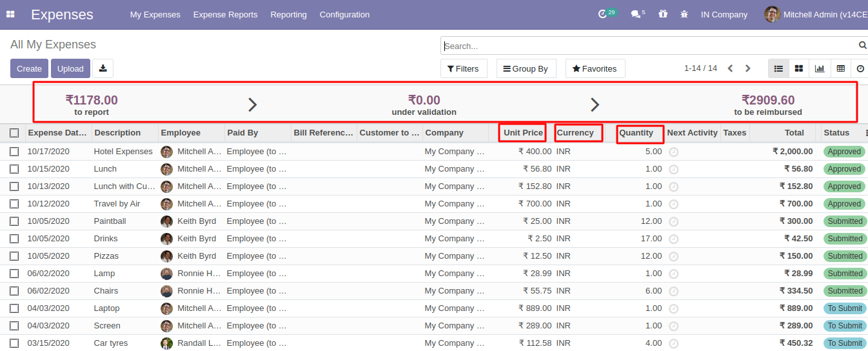Click the gift icon in the top bar
This screenshot has width=868, height=351.
[663, 14]
